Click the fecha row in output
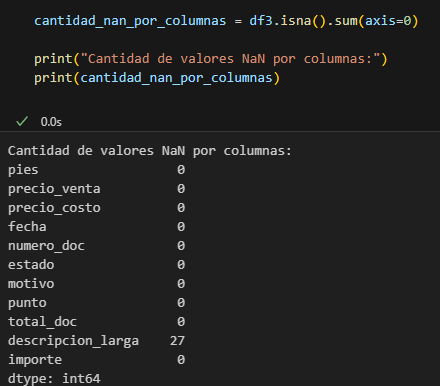This screenshot has height=386, width=440. (x=96, y=227)
